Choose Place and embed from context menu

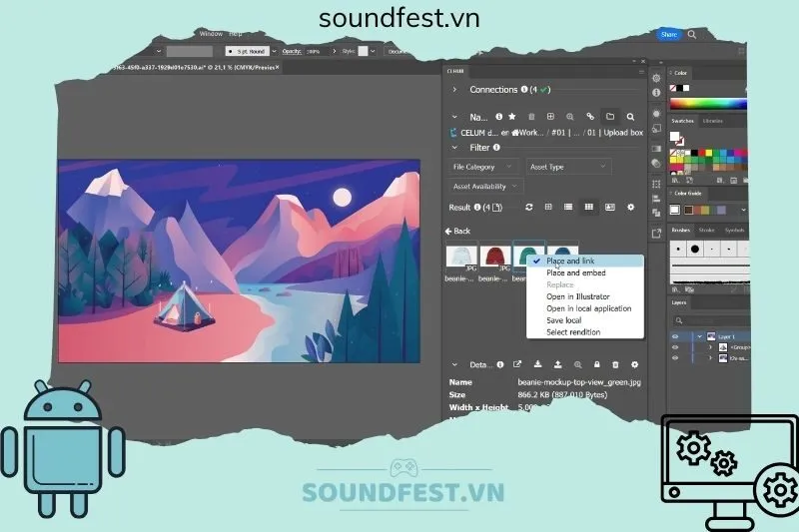576,272
